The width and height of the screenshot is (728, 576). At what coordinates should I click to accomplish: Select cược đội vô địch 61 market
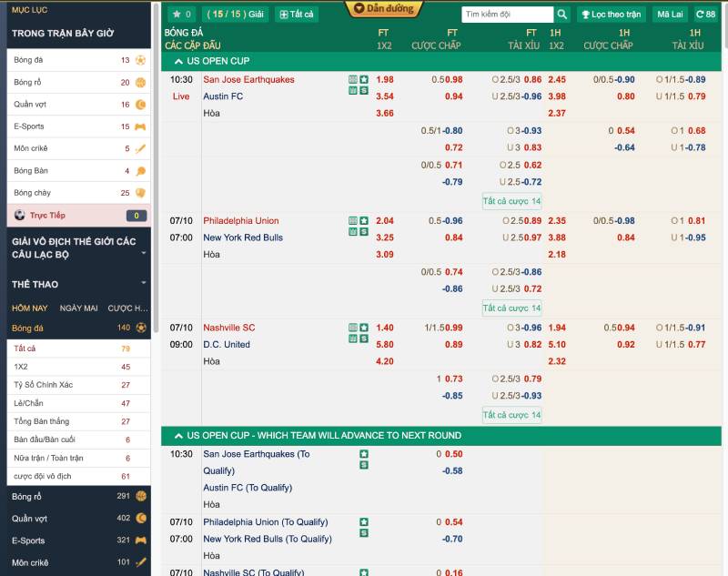[79, 476]
